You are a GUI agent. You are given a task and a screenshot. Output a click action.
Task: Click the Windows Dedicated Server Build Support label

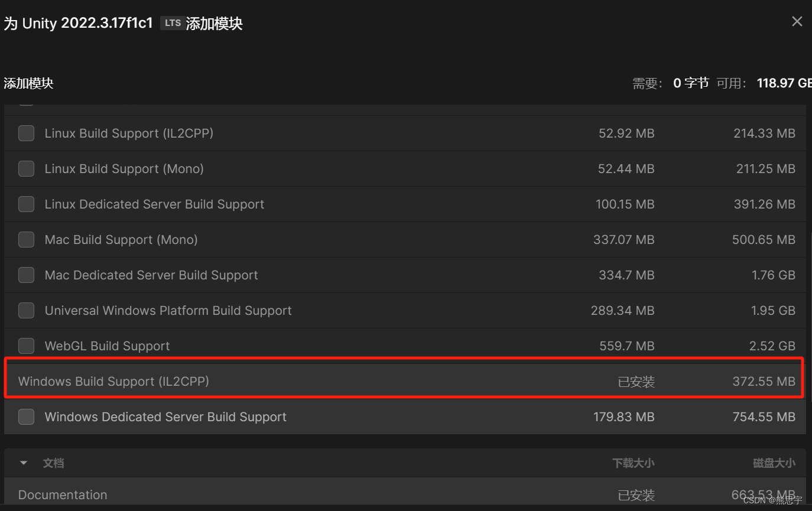pyautogui.click(x=165, y=417)
